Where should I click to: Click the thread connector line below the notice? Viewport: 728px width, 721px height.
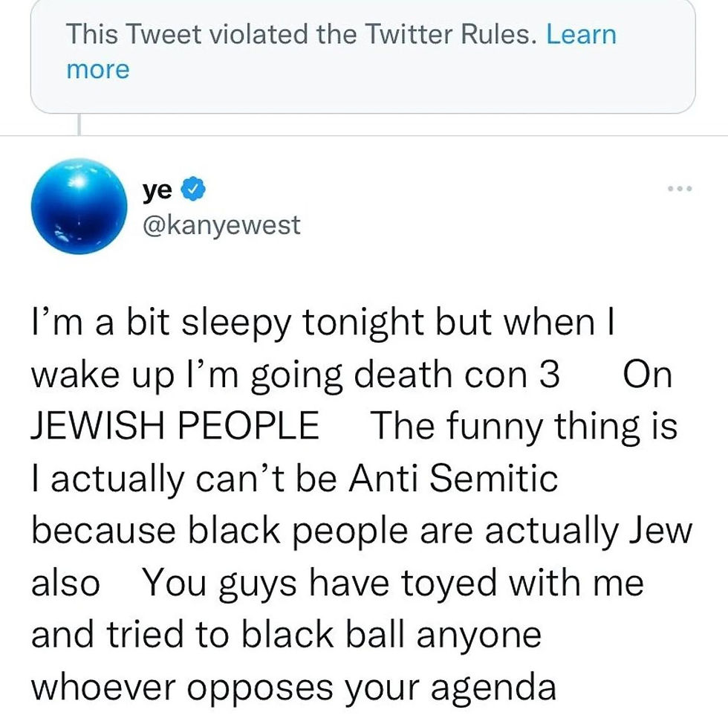[78, 124]
